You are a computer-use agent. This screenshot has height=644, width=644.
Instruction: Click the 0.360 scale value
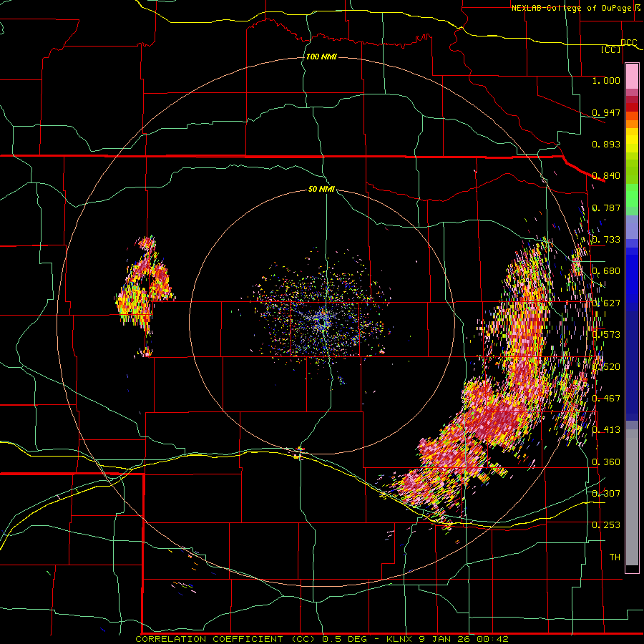click(606, 462)
